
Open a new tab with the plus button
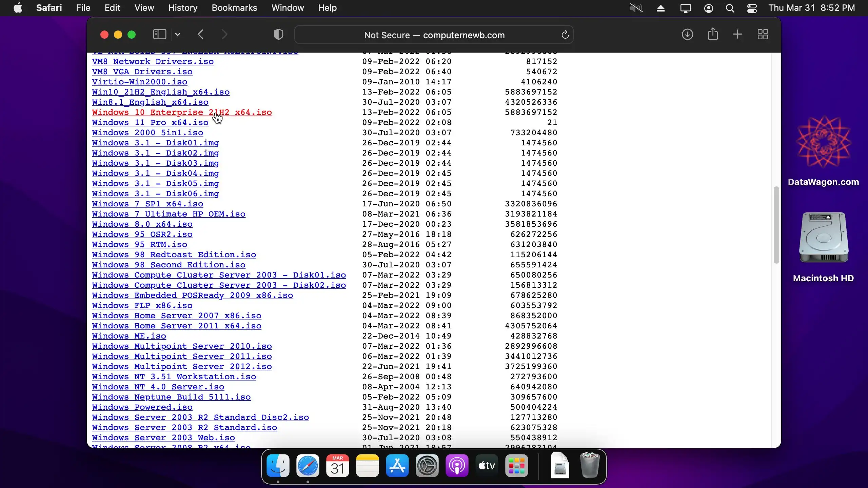(737, 35)
